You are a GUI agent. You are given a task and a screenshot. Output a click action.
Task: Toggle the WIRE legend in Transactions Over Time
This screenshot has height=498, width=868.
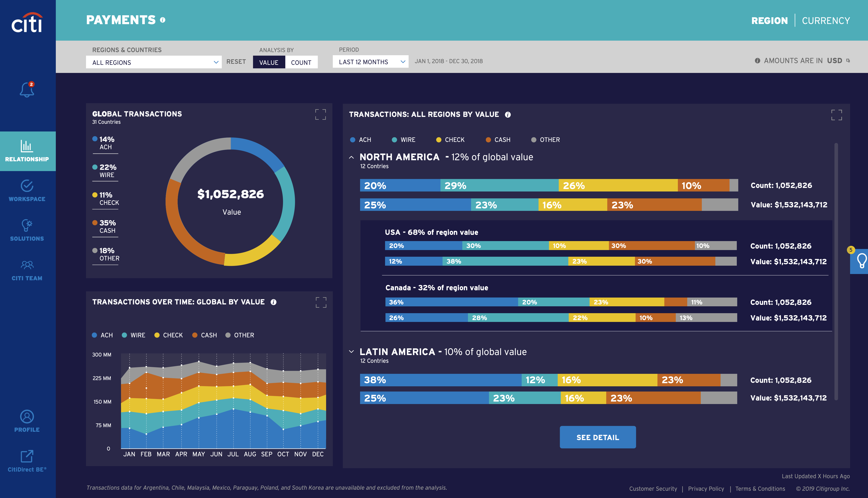coord(134,335)
